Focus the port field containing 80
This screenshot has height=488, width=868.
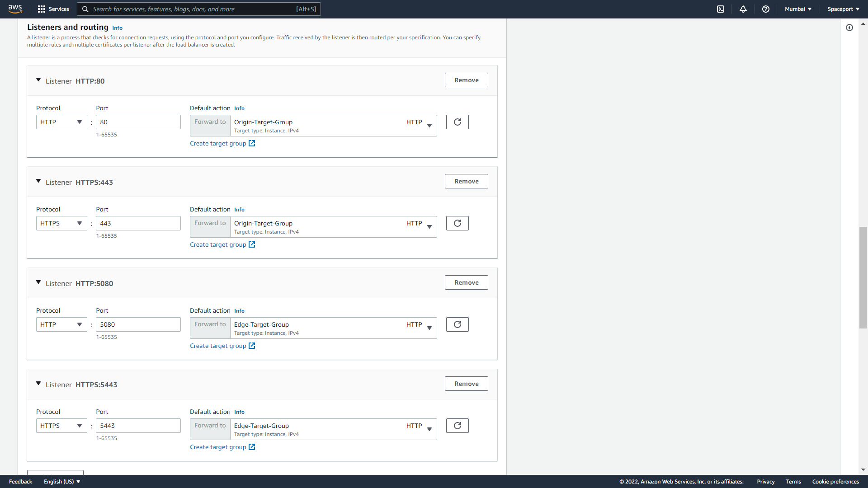[x=138, y=122]
